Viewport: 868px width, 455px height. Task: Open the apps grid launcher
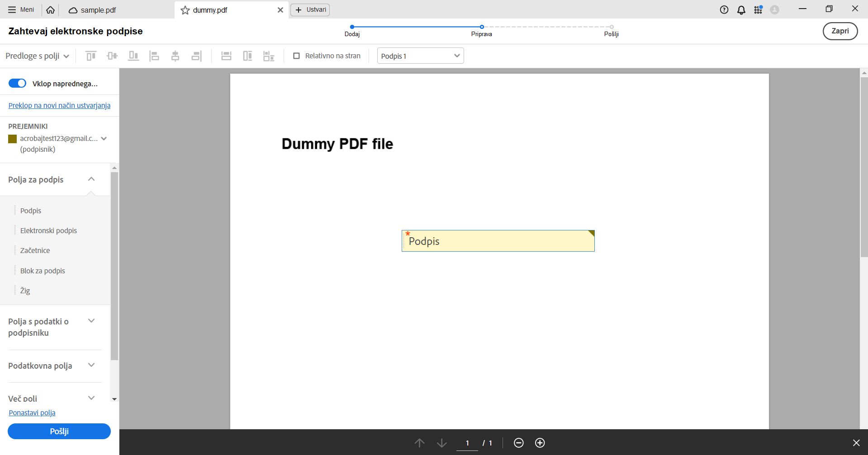758,10
